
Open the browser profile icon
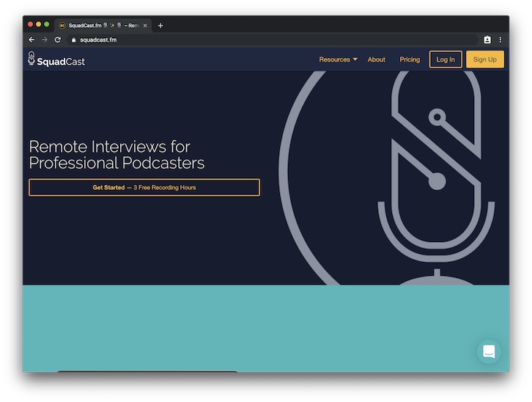487,40
